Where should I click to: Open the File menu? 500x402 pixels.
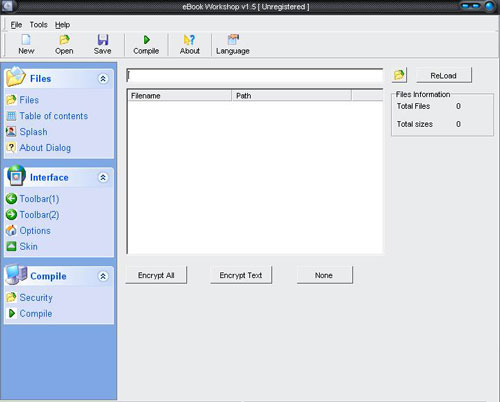[16, 25]
